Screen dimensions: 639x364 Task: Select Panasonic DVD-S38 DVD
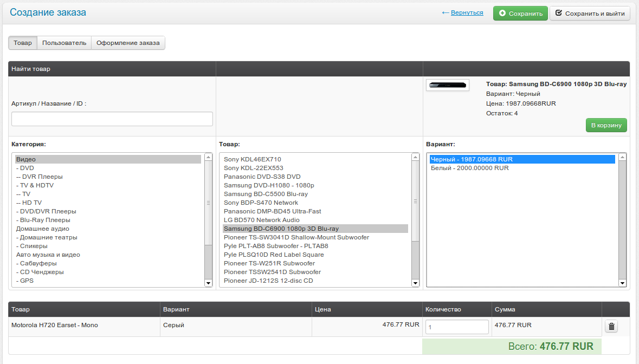point(315,177)
